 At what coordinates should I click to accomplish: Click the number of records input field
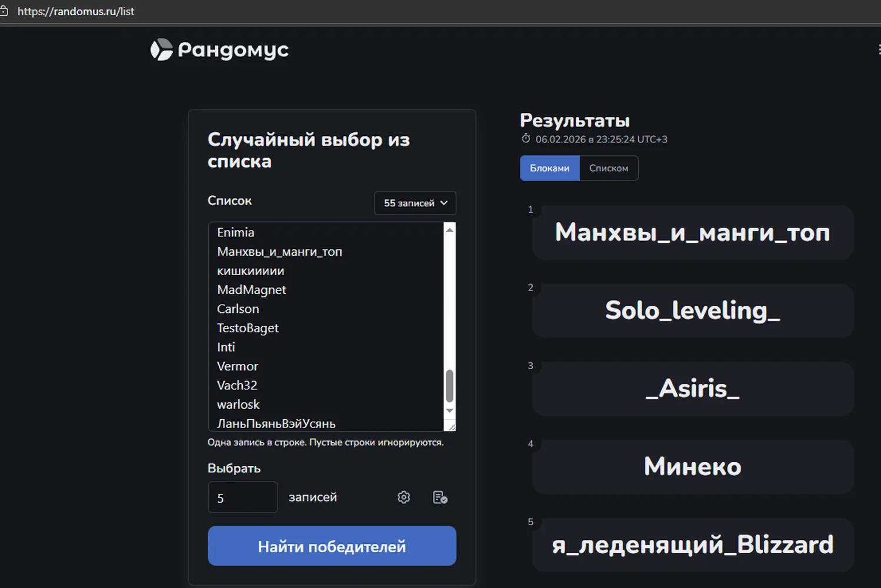[242, 497]
